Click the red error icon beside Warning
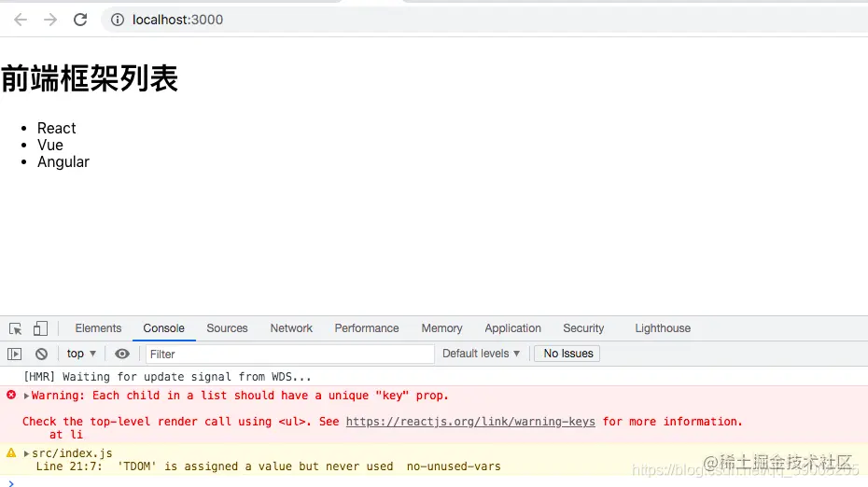This screenshot has width=868, height=487. [11, 396]
